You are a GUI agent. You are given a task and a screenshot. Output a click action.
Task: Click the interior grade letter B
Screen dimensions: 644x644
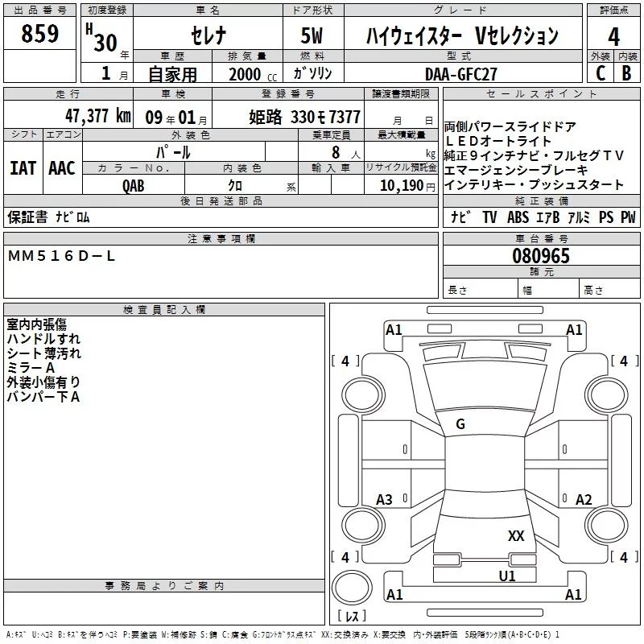point(627,73)
